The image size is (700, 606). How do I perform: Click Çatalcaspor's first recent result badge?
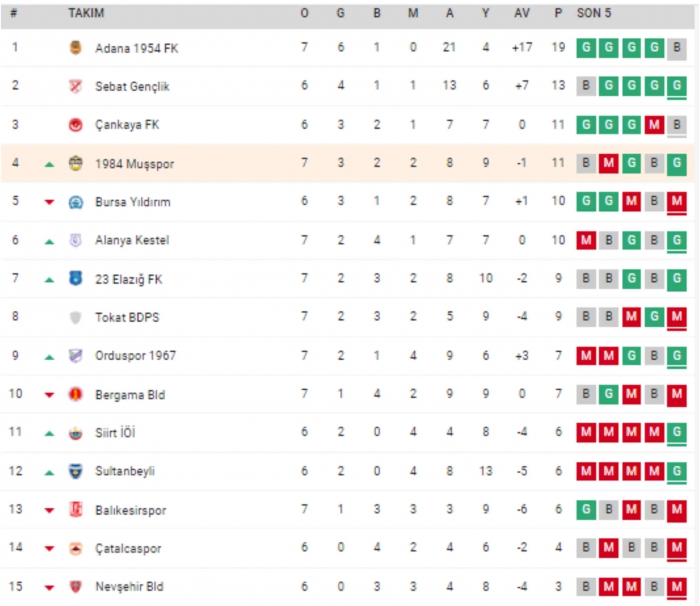pyautogui.click(x=587, y=548)
